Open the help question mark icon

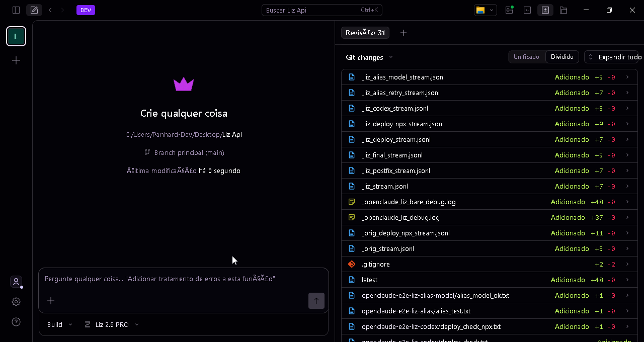click(x=16, y=322)
